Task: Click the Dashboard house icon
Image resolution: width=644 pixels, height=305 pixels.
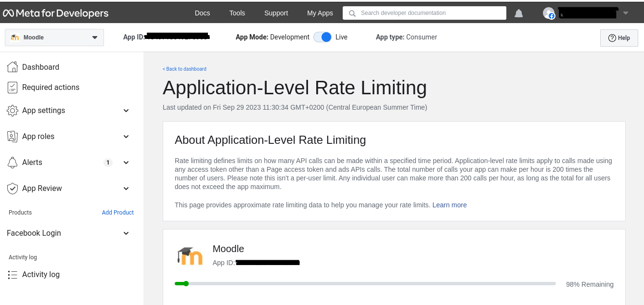Action: pos(13,67)
